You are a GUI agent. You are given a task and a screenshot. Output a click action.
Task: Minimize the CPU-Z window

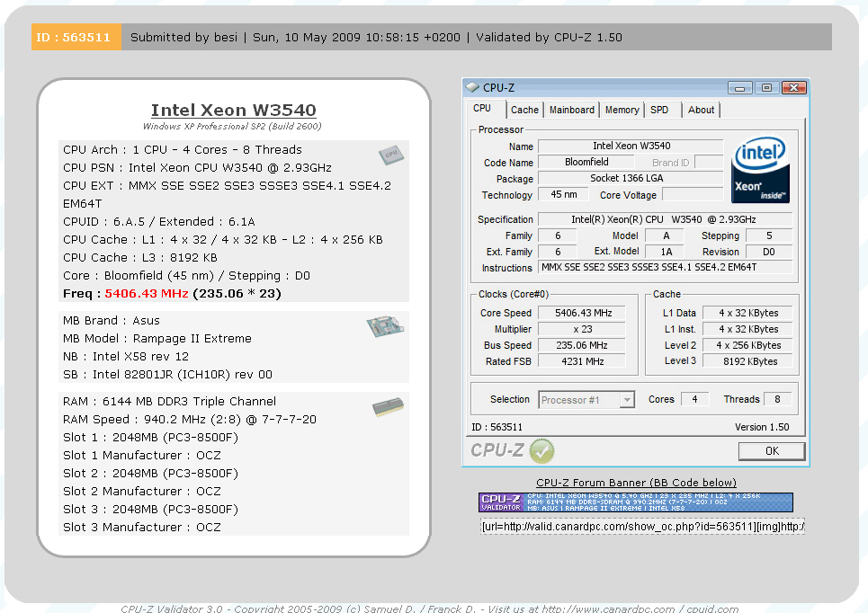[x=740, y=88]
